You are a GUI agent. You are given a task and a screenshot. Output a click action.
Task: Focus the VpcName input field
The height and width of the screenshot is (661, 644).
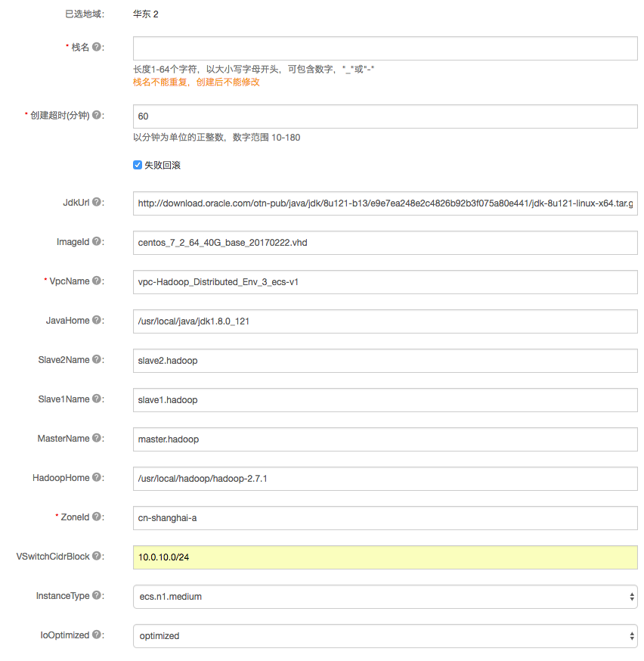[385, 282]
